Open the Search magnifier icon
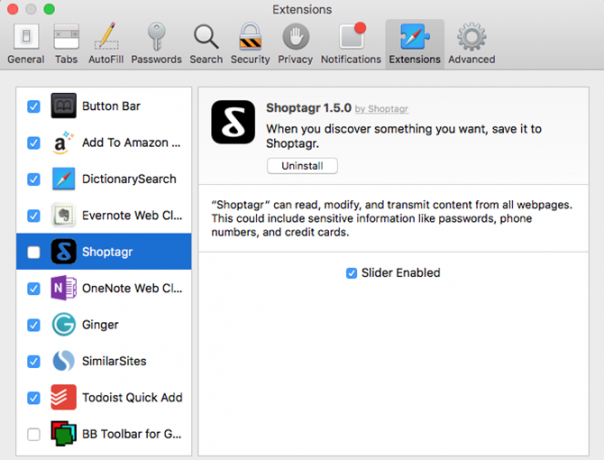The width and height of the screenshot is (604, 460). pyautogui.click(x=206, y=37)
